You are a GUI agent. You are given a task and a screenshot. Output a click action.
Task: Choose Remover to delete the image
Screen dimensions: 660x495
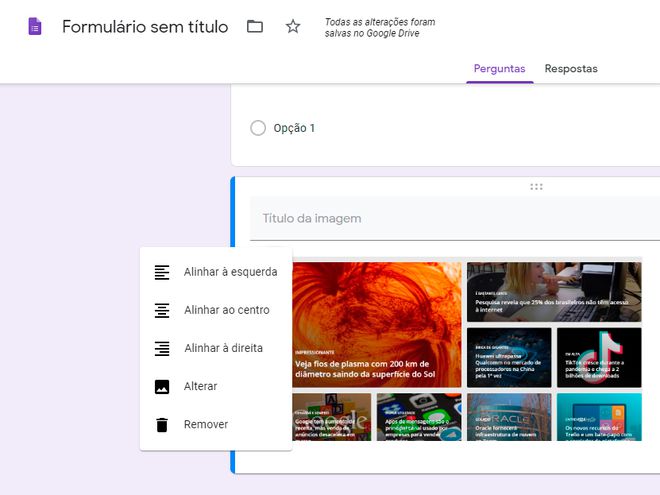click(216, 424)
